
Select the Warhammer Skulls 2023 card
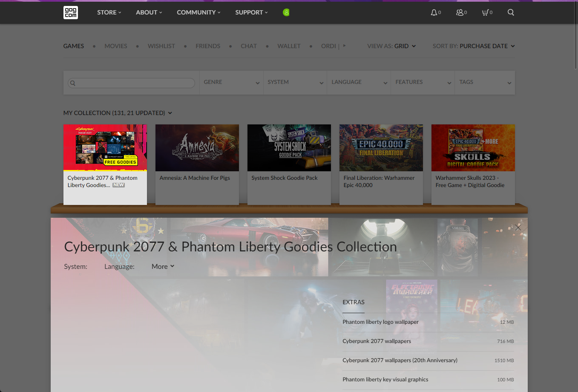[473, 164]
